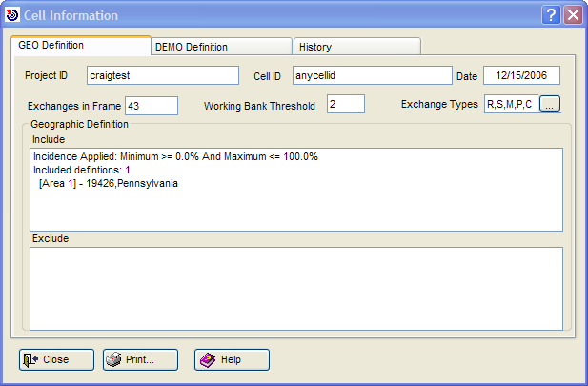Click the Incidence Applied line in Include box
The height and width of the screenshot is (386, 588).
(175, 156)
